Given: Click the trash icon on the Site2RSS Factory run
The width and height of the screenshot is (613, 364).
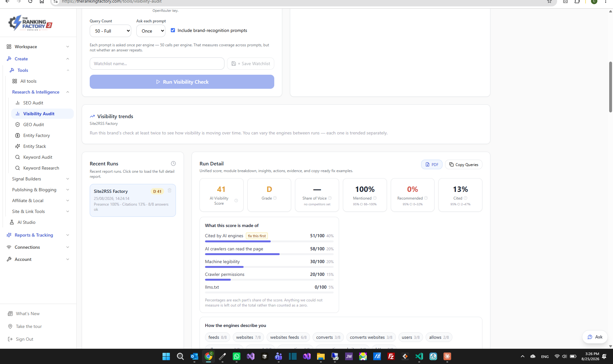Looking at the screenshot, I should pyautogui.click(x=170, y=190).
